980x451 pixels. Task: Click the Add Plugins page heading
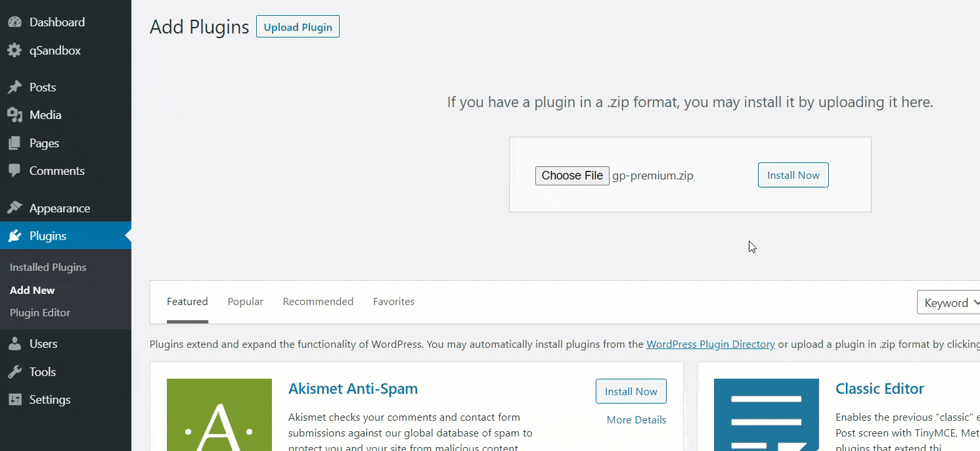[x=200, y=27]
